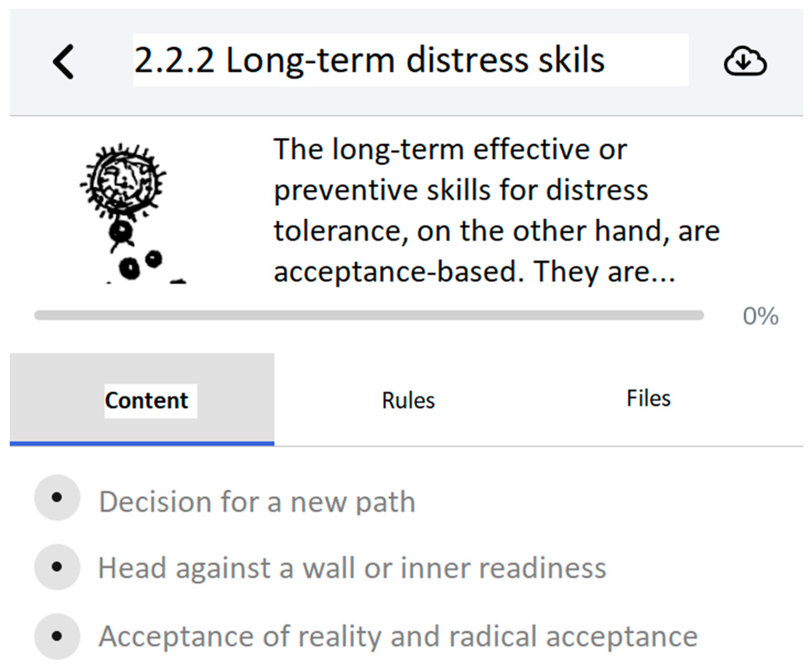The width and height of the screenshot is (812, 672).
Task: Click the description starting The long-term effective
Action: pyautogui.click(x=450, y=149)
